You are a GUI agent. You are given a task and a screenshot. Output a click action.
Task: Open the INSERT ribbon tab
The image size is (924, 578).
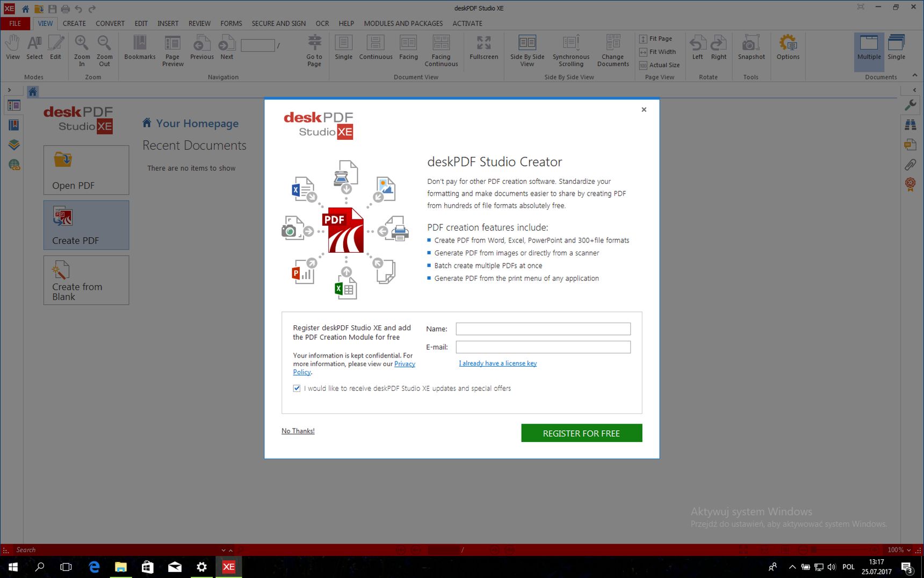tap(168, 23)
